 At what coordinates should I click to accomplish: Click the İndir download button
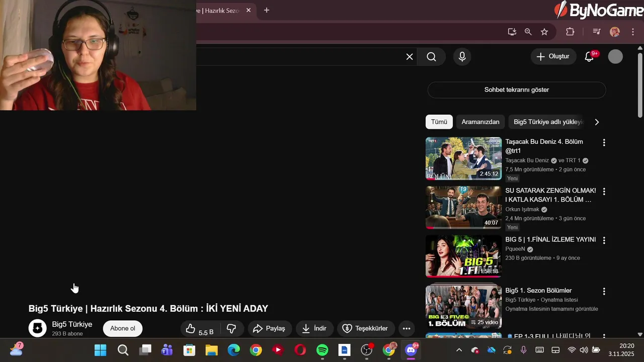click(314, 329)
